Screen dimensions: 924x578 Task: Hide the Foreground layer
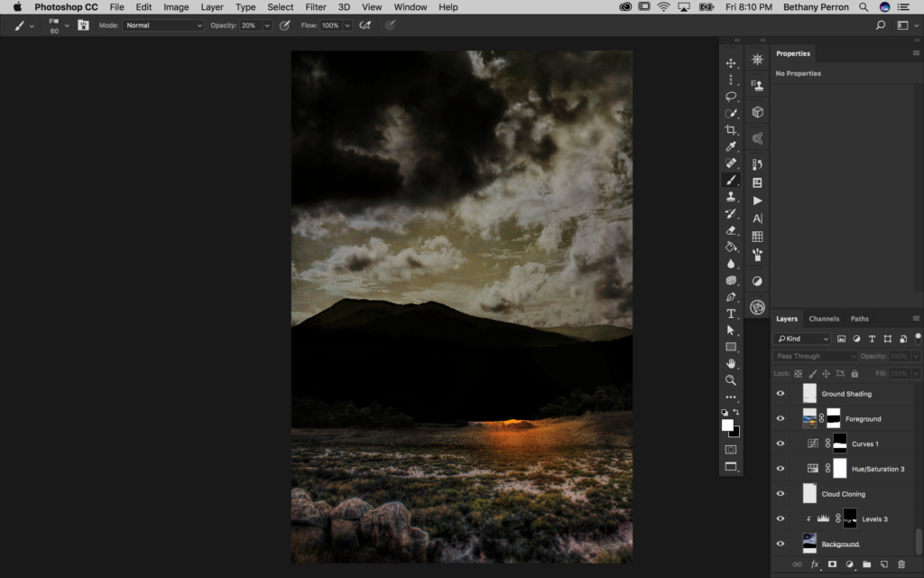tap(781, 419)
